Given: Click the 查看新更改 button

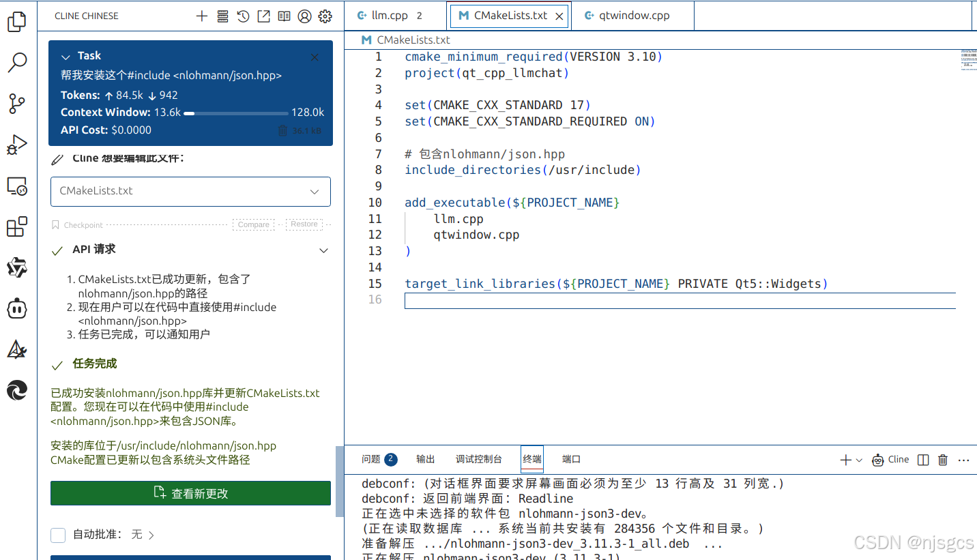Looking at the screenshot, I should tap(190, 492).
